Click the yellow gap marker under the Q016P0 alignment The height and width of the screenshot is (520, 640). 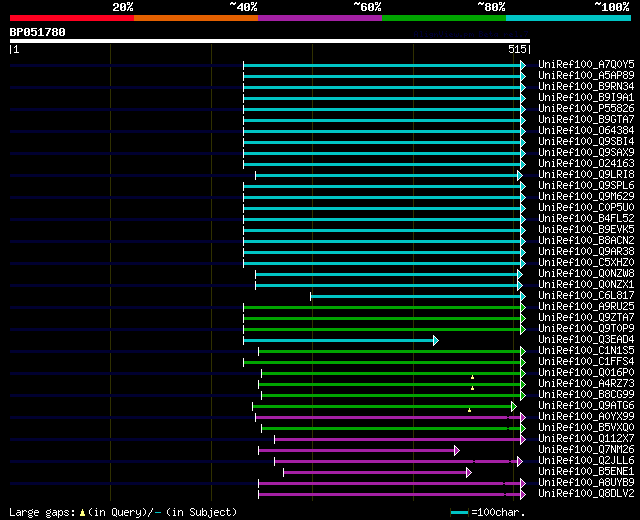click(x=472, y=377)
